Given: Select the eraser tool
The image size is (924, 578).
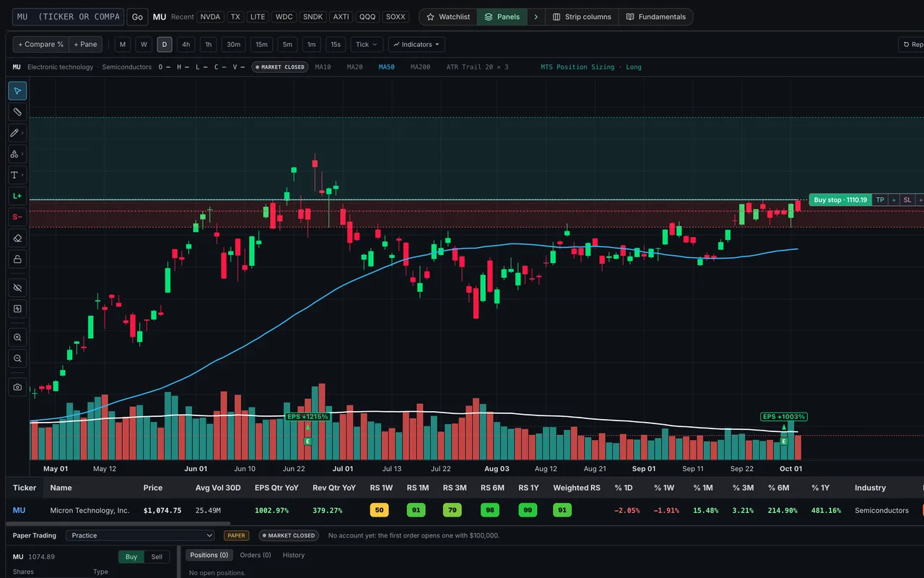Looking at the screenshot, I should 17,238.
